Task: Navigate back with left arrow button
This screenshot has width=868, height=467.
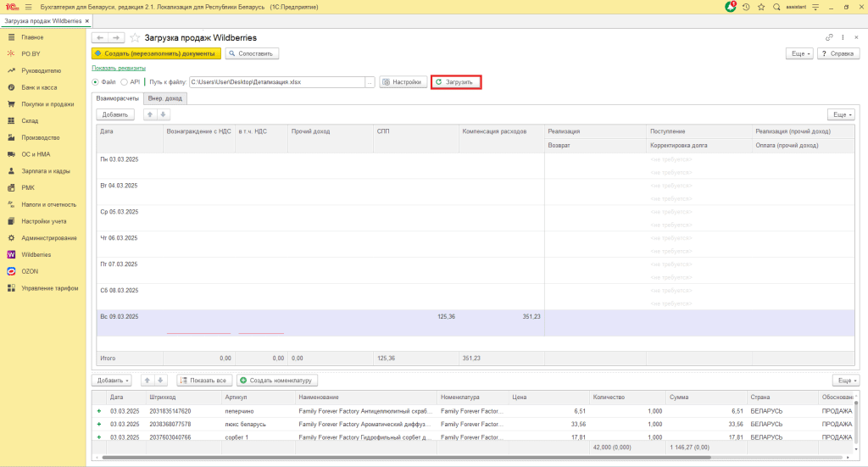Action: click(99, 38)
